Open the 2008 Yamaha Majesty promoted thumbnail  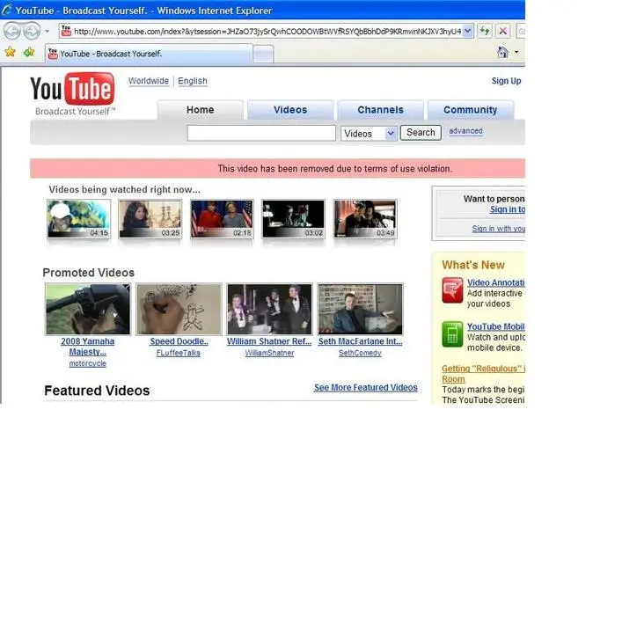(x=88, y=309)
